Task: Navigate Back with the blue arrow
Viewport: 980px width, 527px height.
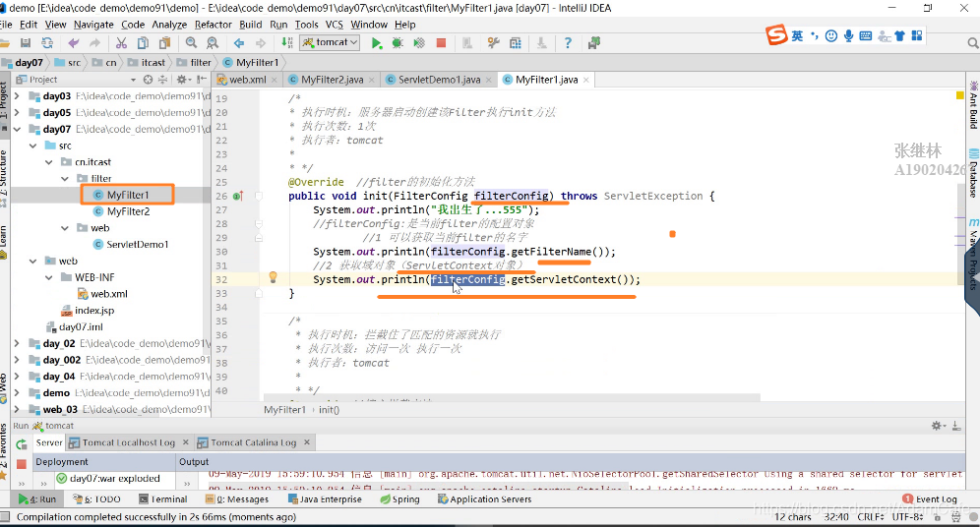Action: point(239,43)
